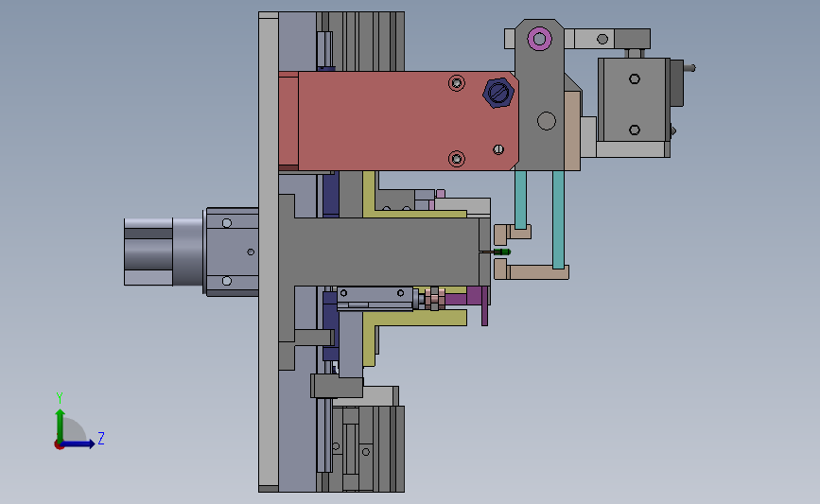Select the small slotted screw on red block
The image size is (820, 504).
[498, 149]
